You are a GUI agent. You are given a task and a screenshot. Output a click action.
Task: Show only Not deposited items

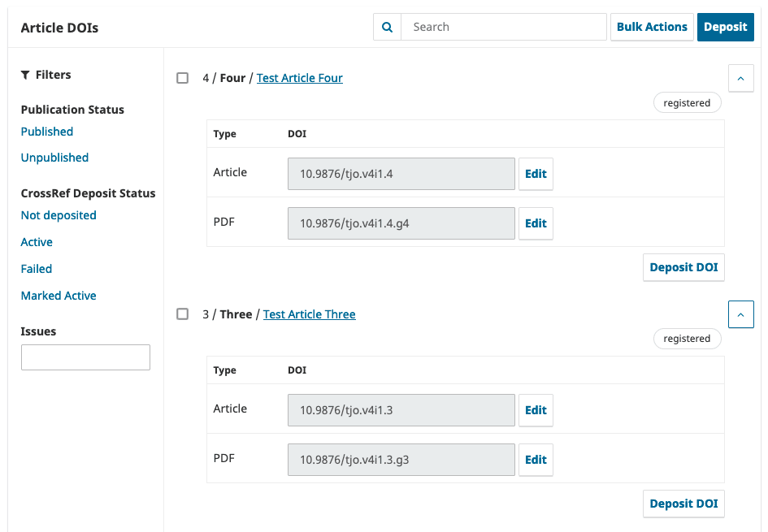[59, 214]
